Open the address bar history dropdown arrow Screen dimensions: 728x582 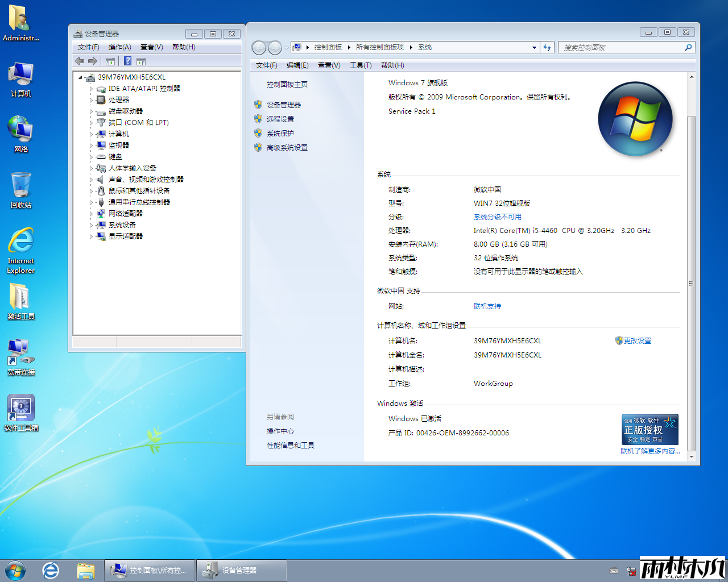[534, 48]
